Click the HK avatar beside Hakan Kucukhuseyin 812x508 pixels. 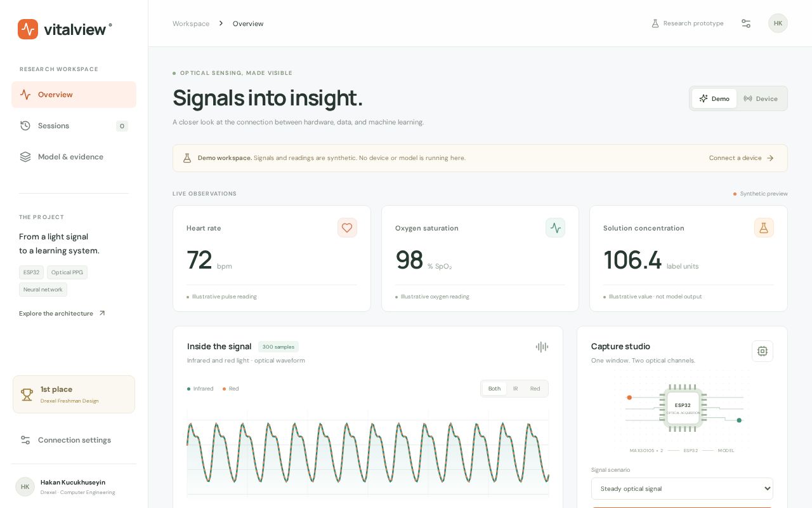pyautogui.click(x=25, y=486)
